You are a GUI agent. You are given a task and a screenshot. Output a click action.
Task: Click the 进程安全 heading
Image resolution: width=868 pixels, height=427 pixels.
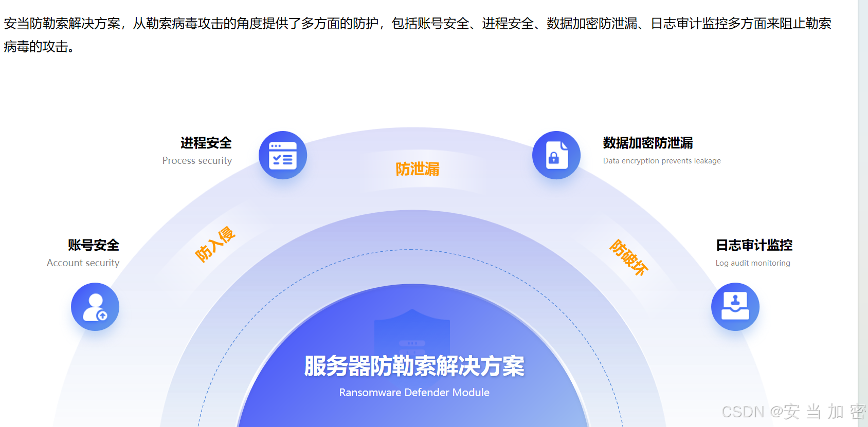206,143
